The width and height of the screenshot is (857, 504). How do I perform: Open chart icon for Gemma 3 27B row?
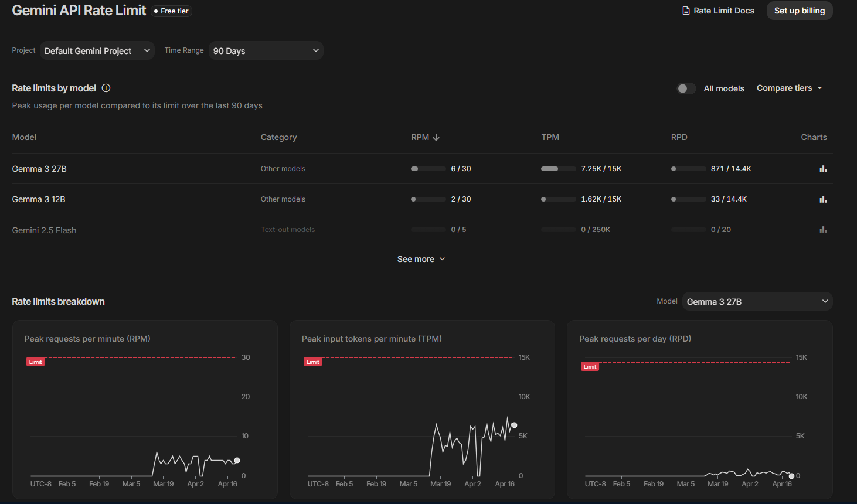click(x=823, y=169)
